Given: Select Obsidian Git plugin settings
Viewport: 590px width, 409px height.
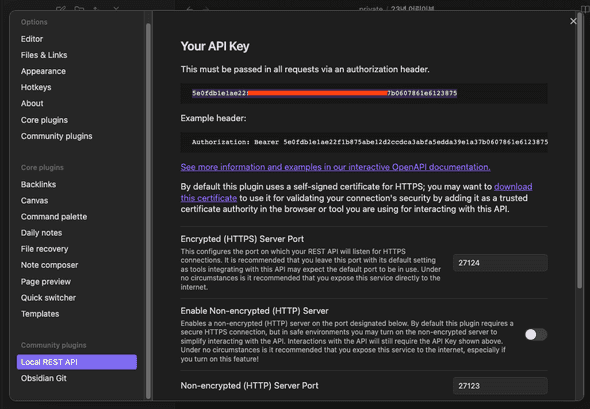Looking at the screenshot, I should tap(44, 378).
